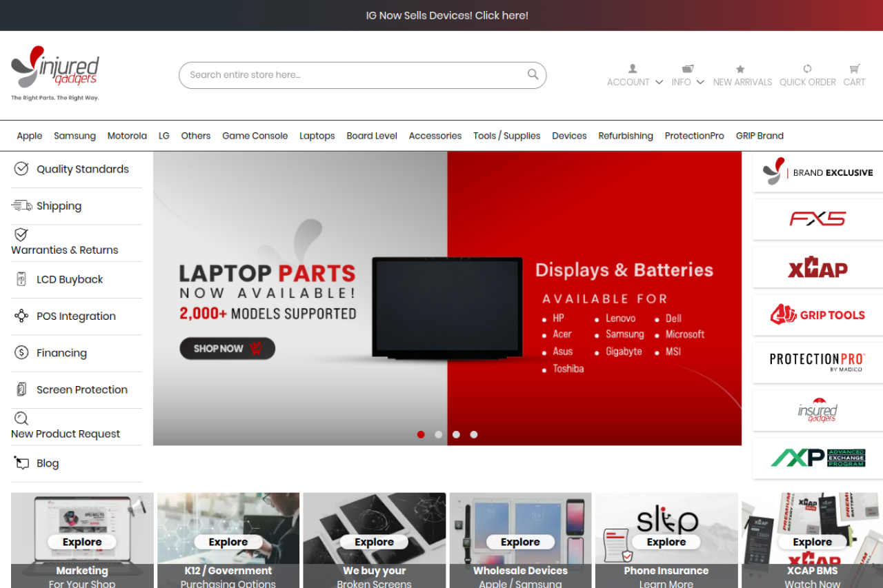Explore the Marketing For Your Shop card

[82, 542]
